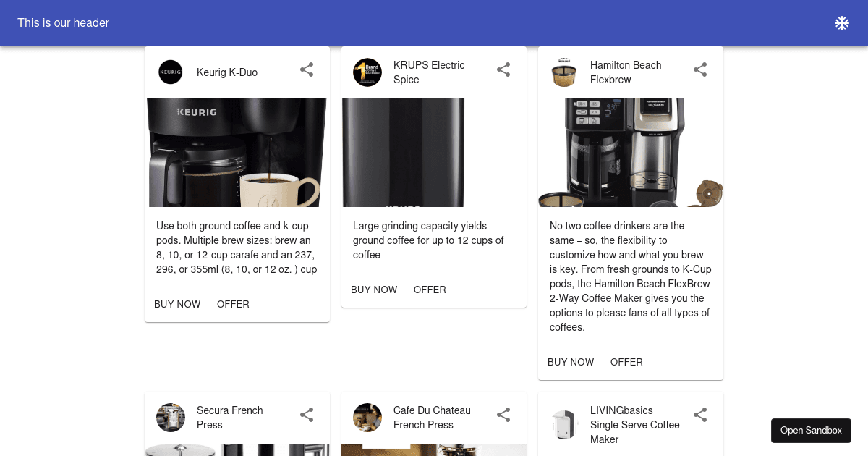Click the "KRUPS Electric Spice" card title

430,72
